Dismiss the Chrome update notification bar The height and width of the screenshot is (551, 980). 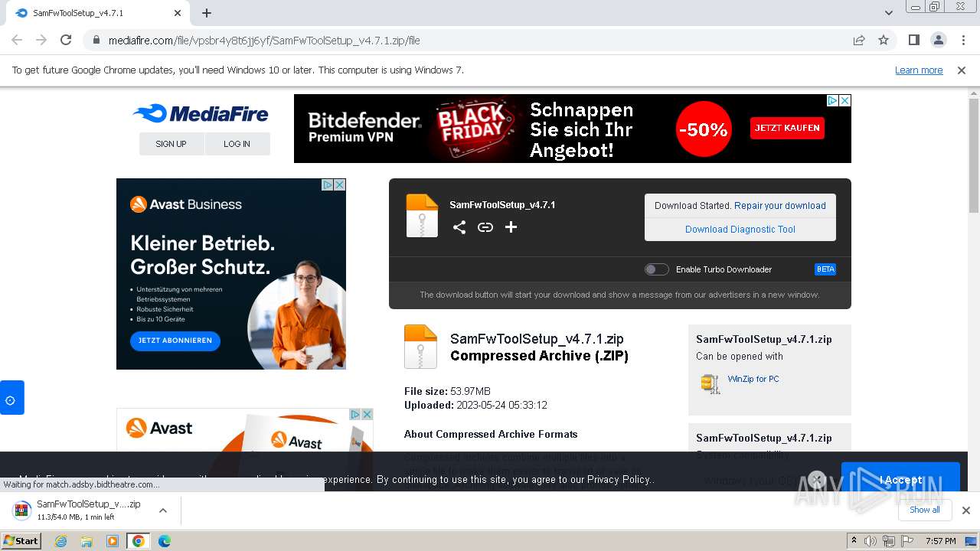click(962, 70)
